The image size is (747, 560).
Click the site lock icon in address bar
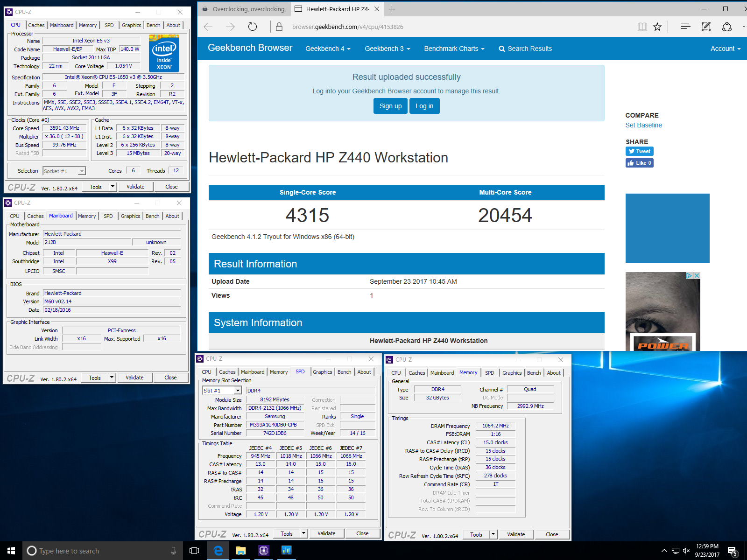point(279,27)
